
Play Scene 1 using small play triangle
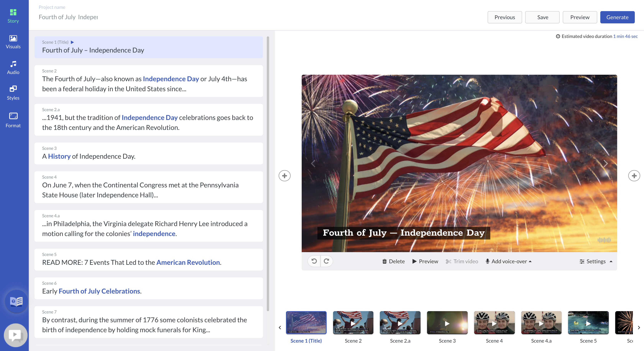[x=72, y=42]
